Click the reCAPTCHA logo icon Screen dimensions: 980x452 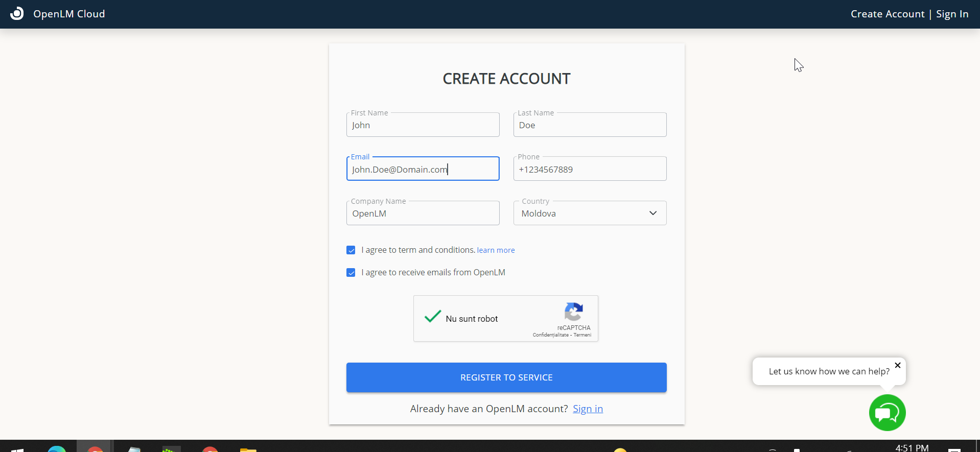point(573,312)
